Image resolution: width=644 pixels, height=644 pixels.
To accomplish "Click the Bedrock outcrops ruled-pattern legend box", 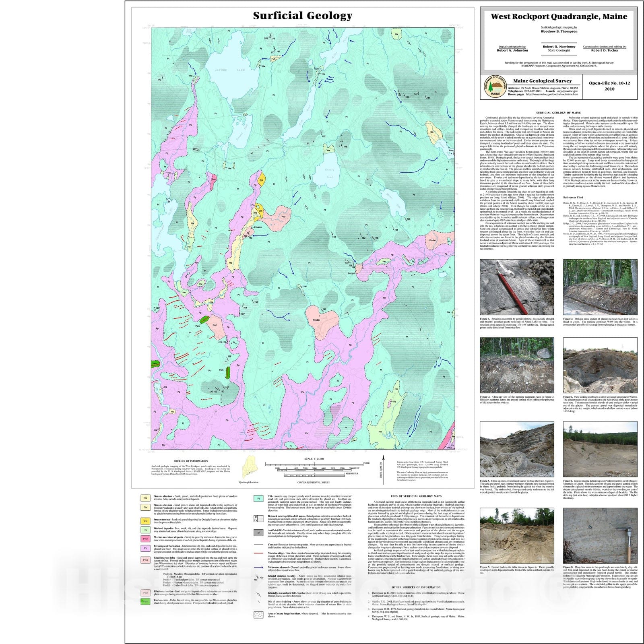I will click(258, 518).
